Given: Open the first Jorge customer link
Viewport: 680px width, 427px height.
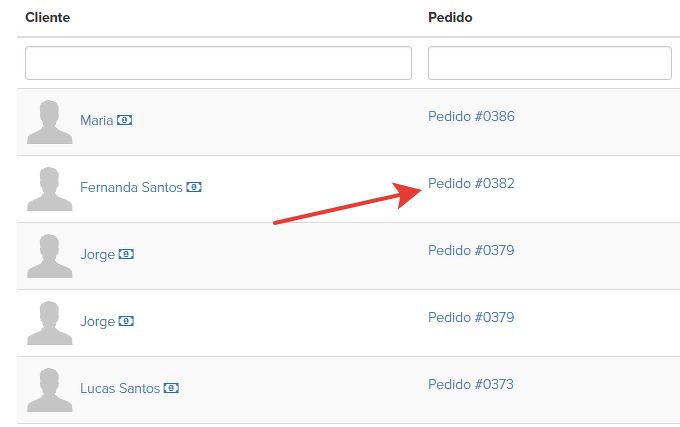Looking at the screenshot, I should click(97, 255).
